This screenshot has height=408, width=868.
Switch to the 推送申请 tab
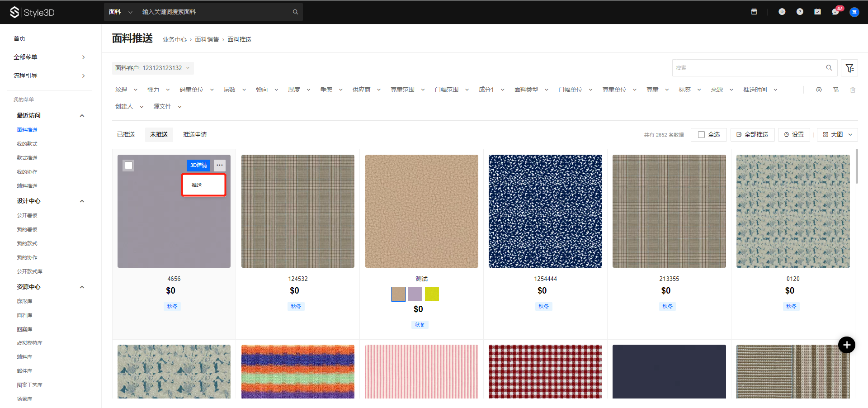(x=195, y=135)
